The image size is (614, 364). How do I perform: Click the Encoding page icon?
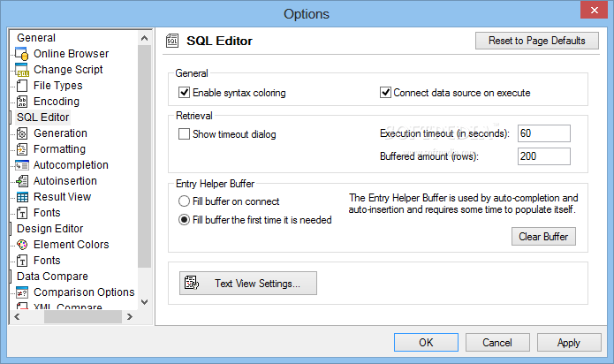pos(22,102)
